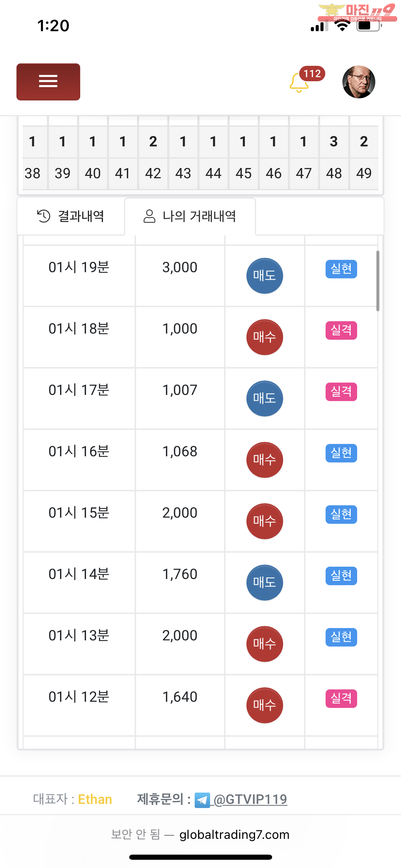Open the hamburger menu button

click(x=48, y=82)
